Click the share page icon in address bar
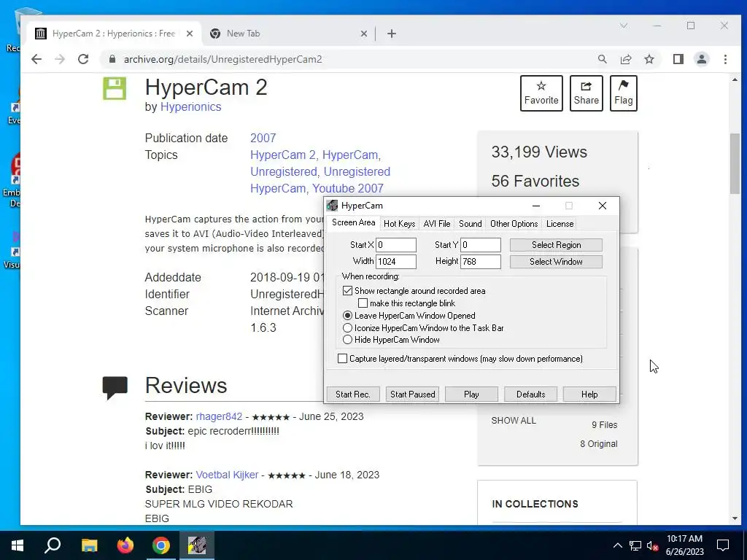Screen dimensions: 747x560 pyautogui.click(x=625, y=59)
